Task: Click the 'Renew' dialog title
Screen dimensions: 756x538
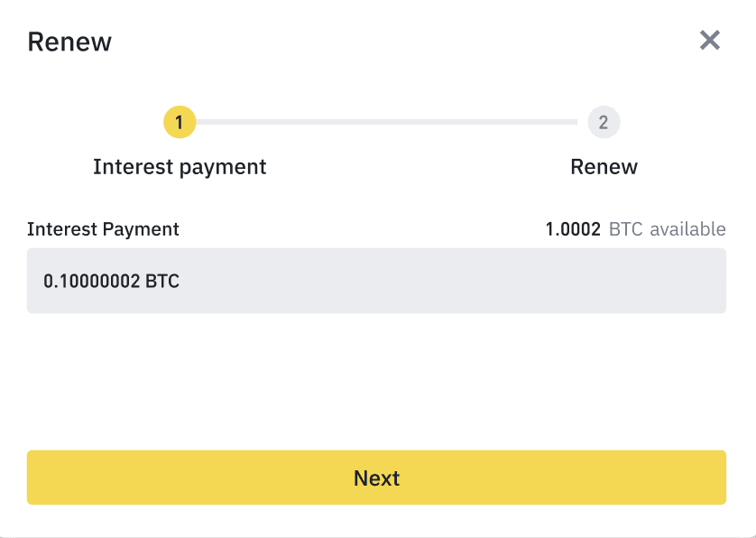Action: tap(69, 42)
